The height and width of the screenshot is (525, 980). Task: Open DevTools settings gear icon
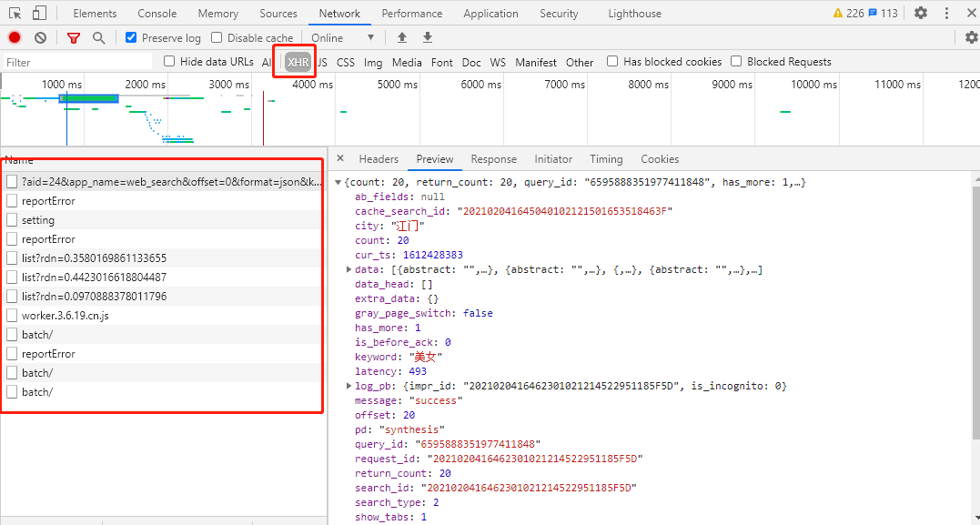921,14
